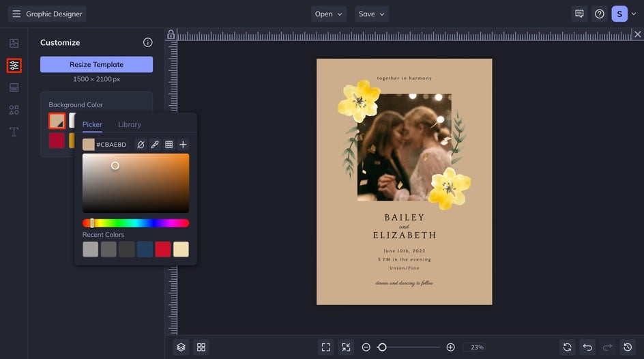Select the lower-right yellow flower graphic
Viewport: 644px width, 359px height.
pos(450,188)
